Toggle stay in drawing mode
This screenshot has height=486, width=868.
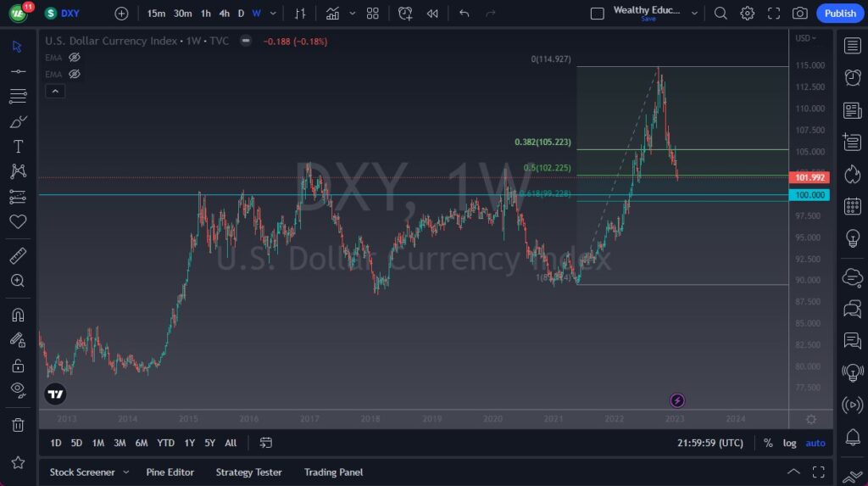coord(18,340)
